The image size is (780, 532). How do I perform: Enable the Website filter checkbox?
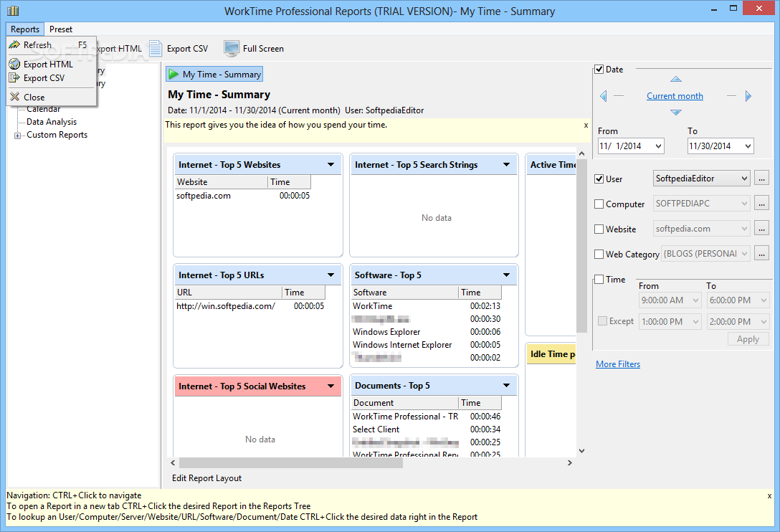599,229
